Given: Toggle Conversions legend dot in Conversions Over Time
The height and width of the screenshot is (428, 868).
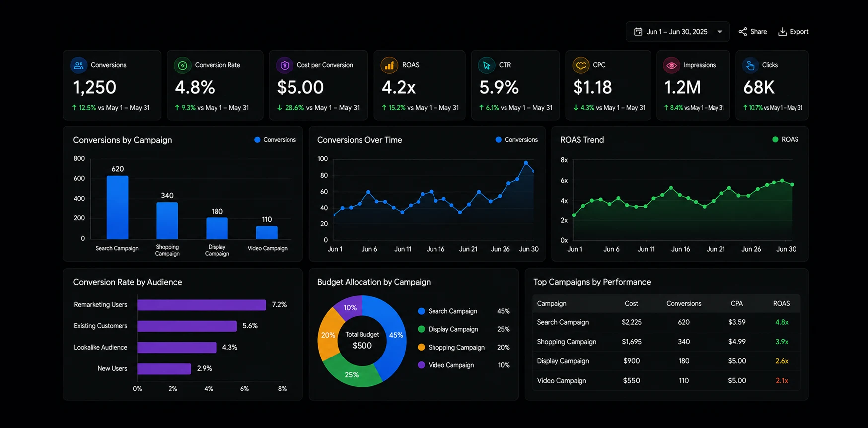Looking at the screenshot, I should click(x=498, y=140).
